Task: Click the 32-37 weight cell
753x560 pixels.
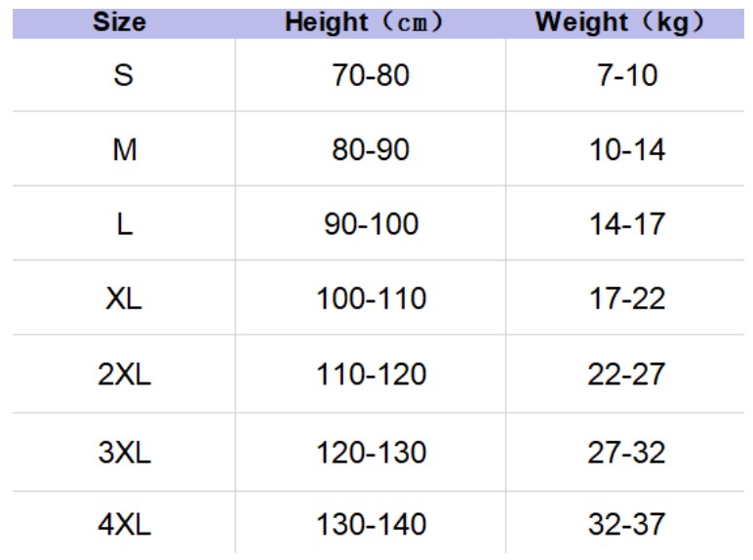Action: point(625,525)
